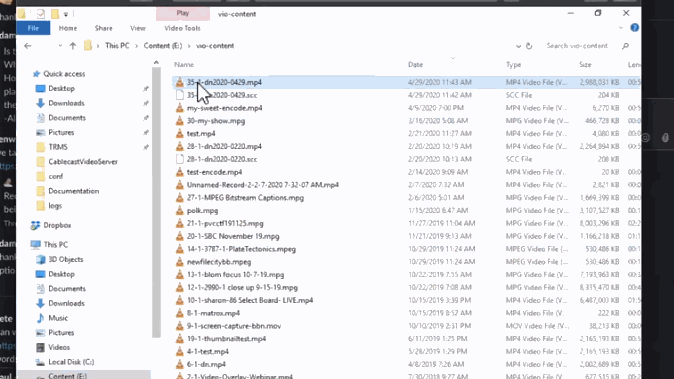Open 3D Objects in the sidebar

[x=65, y=259]
